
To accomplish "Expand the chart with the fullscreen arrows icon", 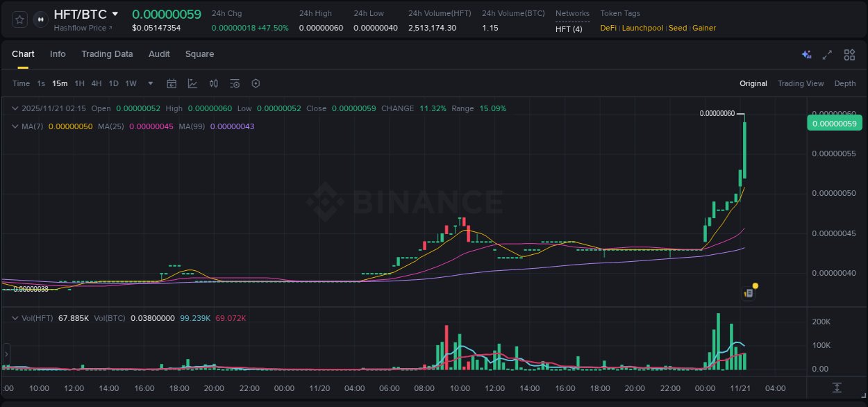I will coord(827,54).
